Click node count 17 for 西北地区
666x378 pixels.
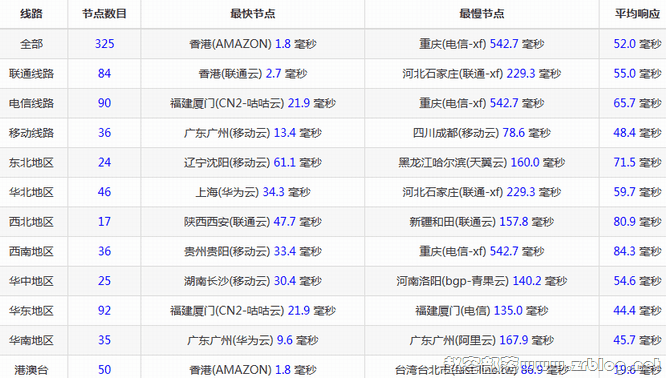[104, 222]
